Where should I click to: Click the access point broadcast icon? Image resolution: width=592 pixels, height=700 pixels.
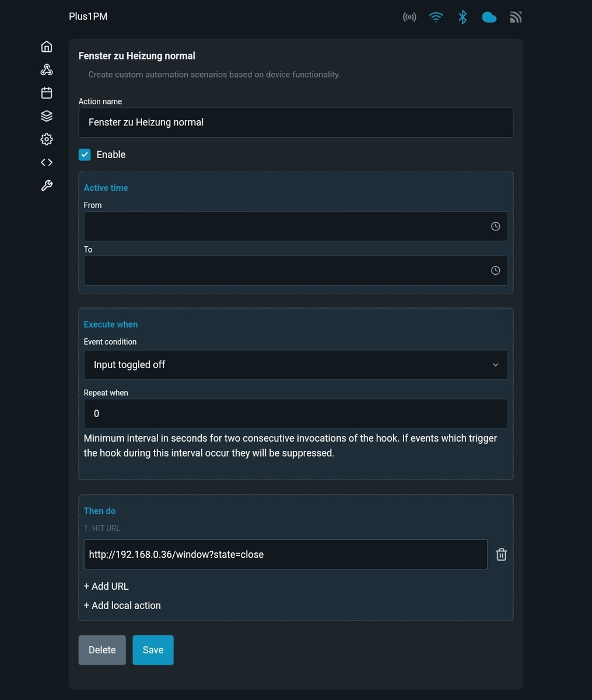pyautogui.click(x=409, y=17)
